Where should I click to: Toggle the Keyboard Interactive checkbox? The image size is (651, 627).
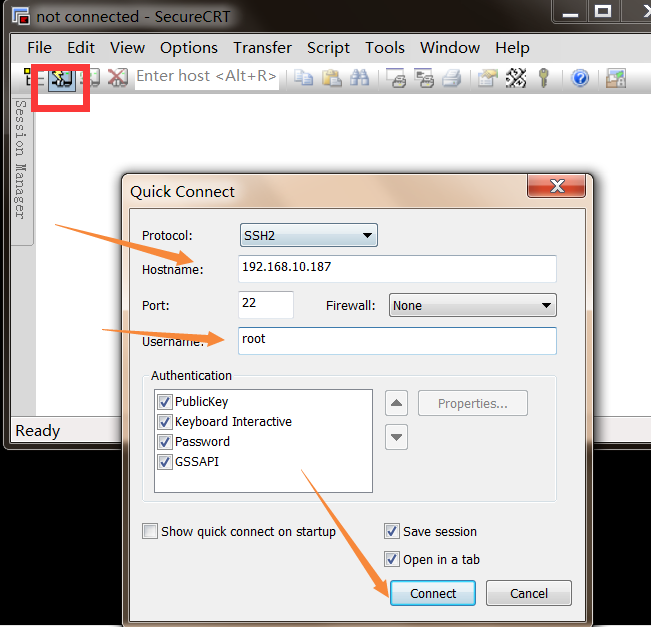click(165, 421)
